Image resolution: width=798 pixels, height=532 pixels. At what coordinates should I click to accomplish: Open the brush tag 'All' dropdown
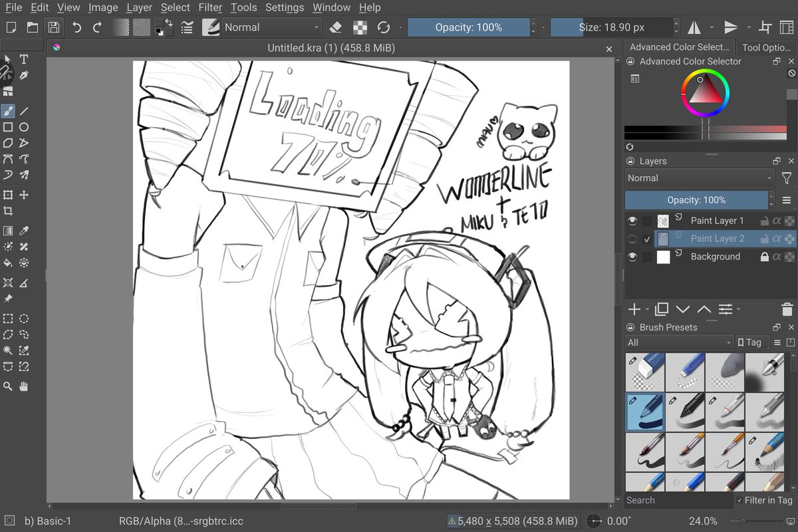(678, 342)
